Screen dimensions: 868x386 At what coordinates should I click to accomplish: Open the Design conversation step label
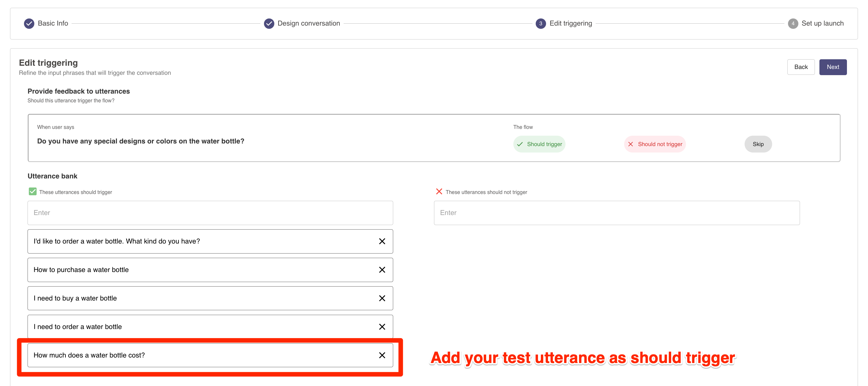(309, 24)
